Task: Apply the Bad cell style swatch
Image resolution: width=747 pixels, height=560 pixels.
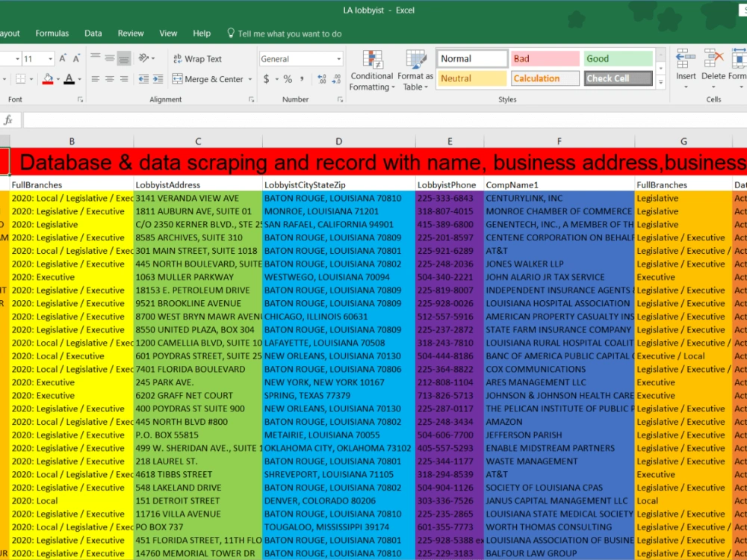Action: [x=545, y=58]
